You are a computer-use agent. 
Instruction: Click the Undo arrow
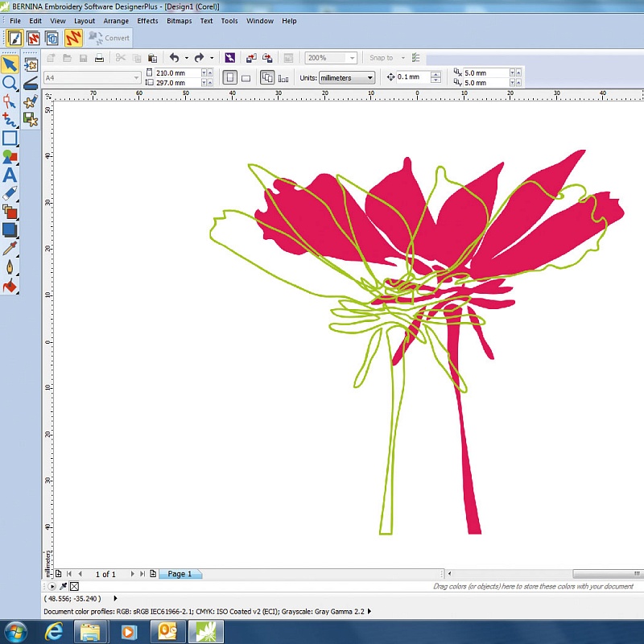(174, 58)
